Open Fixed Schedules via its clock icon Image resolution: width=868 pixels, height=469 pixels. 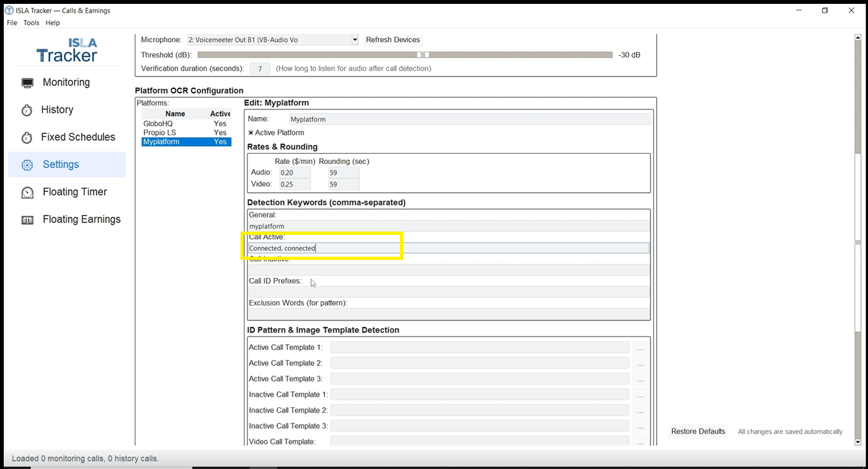click(x=27, y=137)
